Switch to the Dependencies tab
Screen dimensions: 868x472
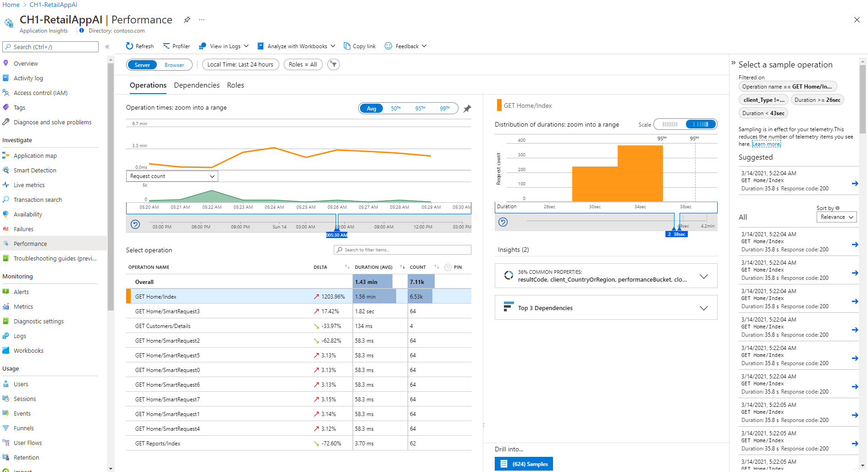197,85
